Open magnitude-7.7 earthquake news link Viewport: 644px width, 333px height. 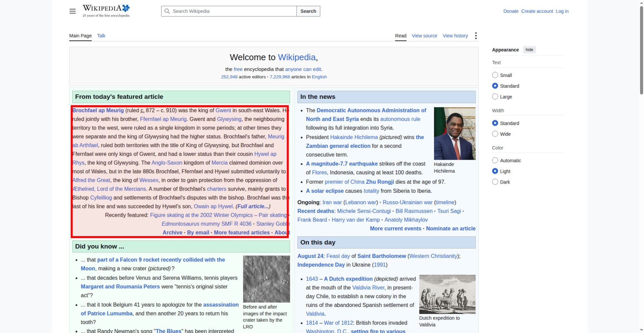click(x=342, y=164)
